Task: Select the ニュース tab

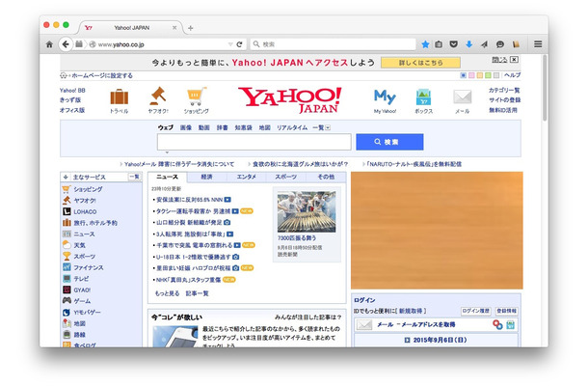Action: [168, 177]
